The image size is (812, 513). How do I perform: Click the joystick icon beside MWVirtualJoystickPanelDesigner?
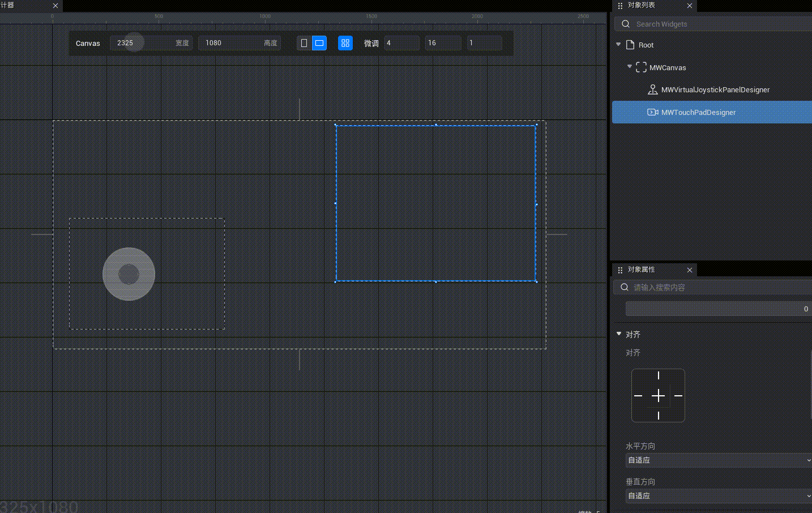(x=653, y=89)
